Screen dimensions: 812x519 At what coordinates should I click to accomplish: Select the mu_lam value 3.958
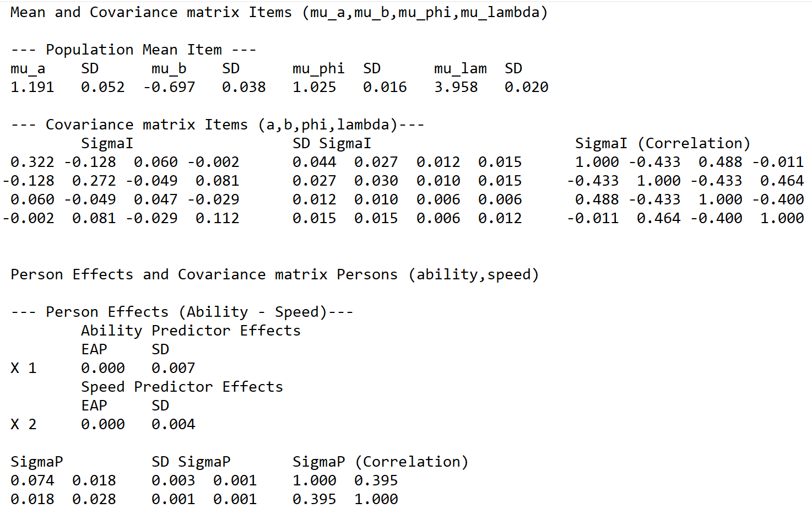456,87
